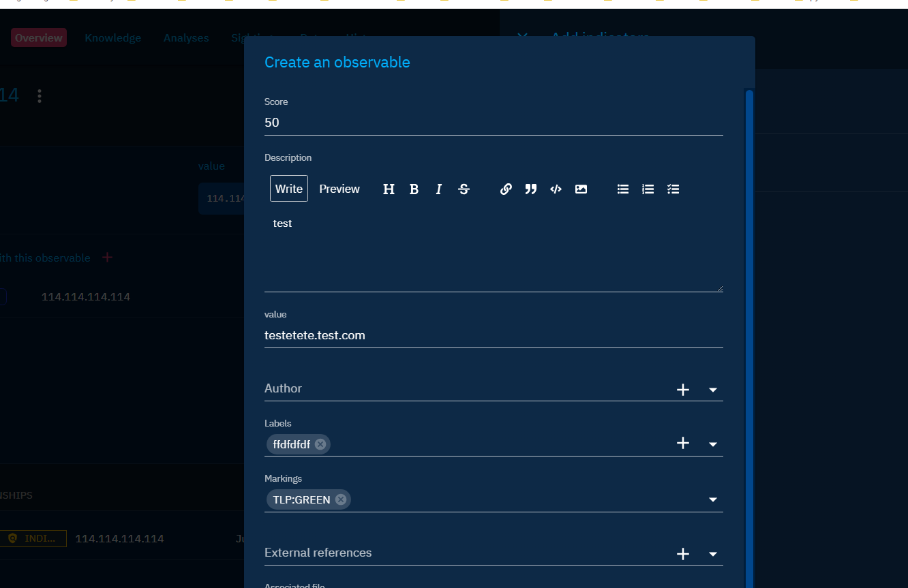Apply bold formatting to the description
The image size is (908, 588).
pyautogui.click(x=414, y=189)
